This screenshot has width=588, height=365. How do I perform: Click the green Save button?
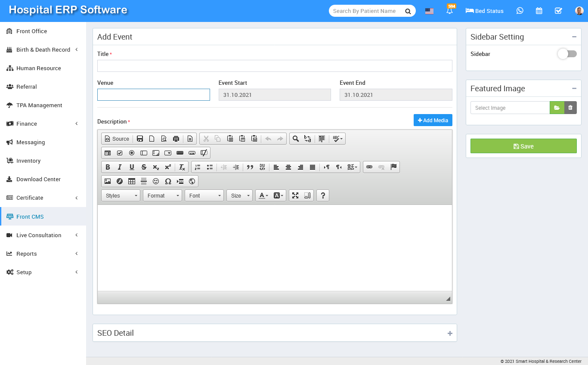pos(523,146)
